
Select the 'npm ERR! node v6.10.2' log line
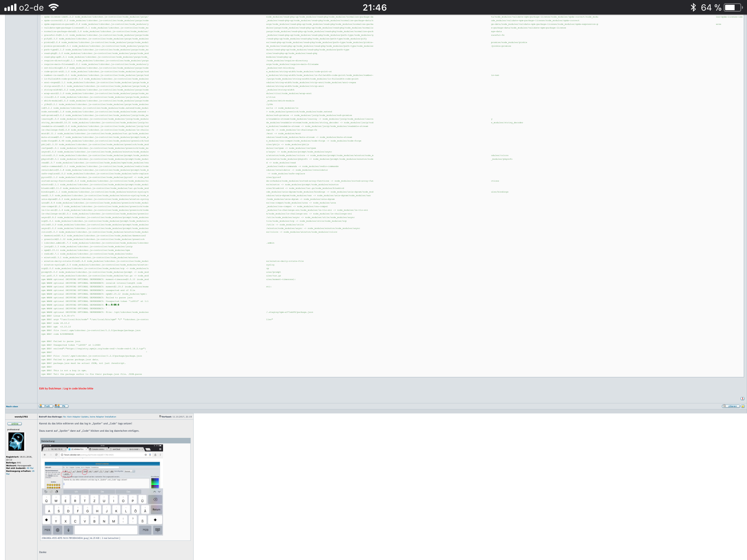pos(55,323)
